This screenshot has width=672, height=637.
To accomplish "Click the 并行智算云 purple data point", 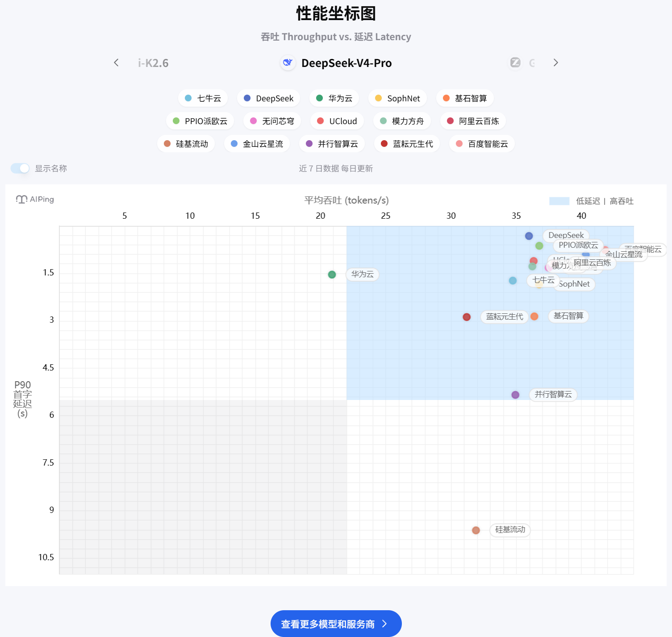I will click(515, 395).
